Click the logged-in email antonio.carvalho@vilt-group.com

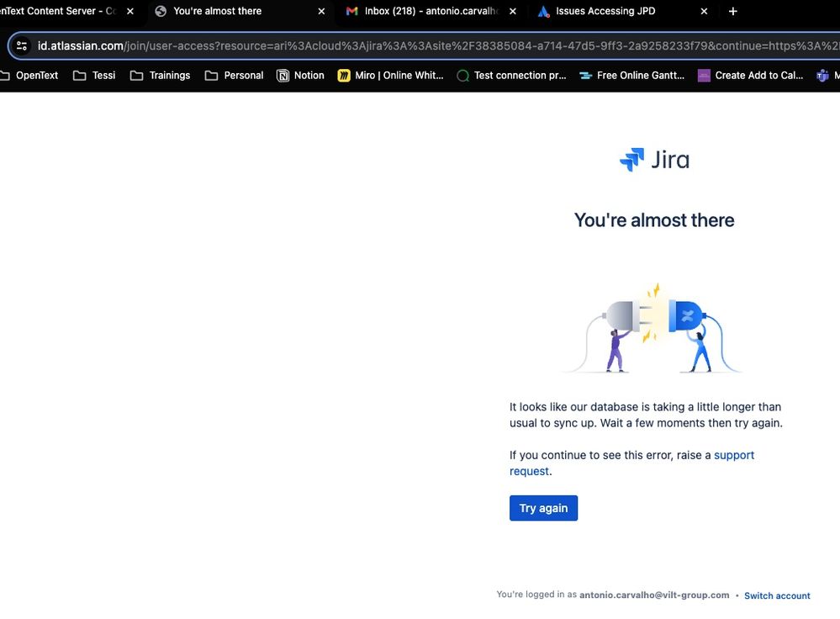(654, 595)
